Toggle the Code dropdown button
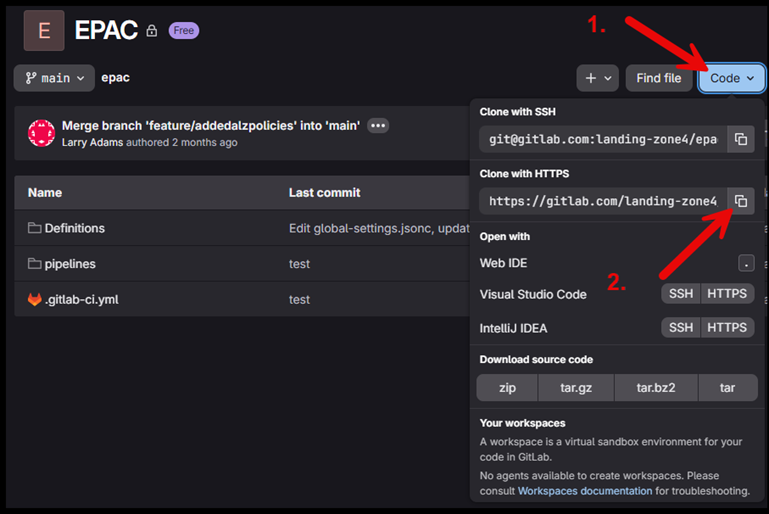769x514 pixels. pos(731,78)
